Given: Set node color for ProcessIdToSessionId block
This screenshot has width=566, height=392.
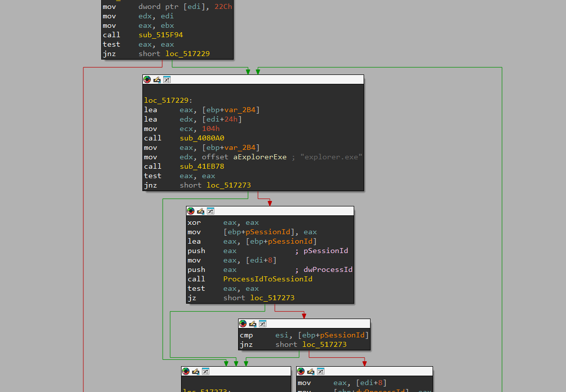Looking at the screenshot, I should click(190, 211).
